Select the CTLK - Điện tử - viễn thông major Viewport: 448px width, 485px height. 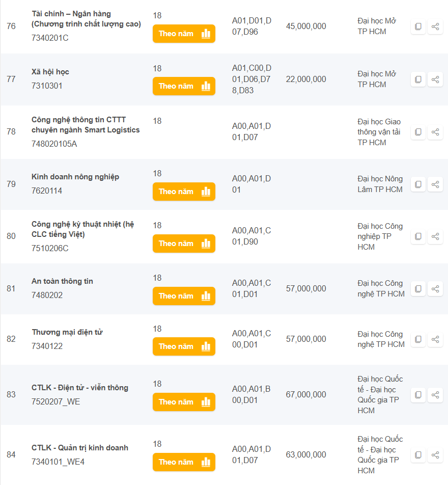click(79, 388)
